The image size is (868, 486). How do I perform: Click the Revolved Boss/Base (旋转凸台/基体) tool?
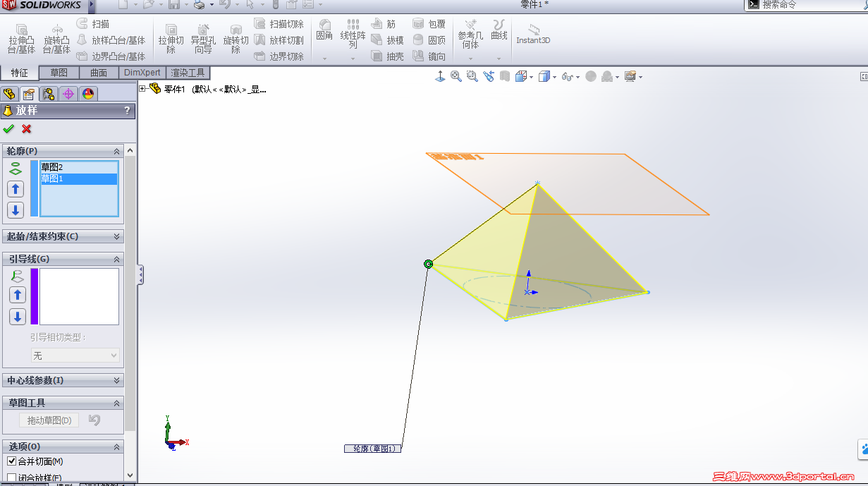click(56, 39)
